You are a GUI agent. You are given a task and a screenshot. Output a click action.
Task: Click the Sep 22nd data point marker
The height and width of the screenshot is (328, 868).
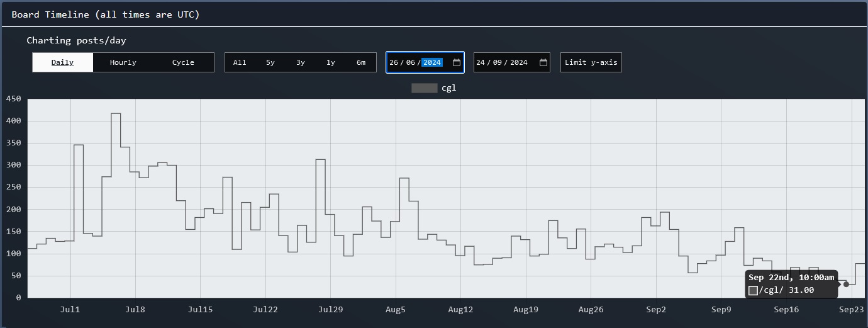[846, 284]
